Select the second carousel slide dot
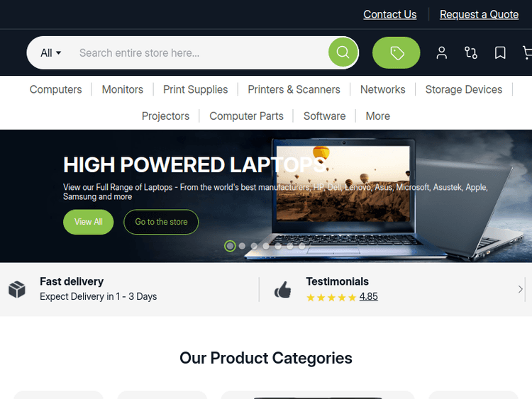The width and height of the screenshot is (532, 399). click(x=242, y=246)
